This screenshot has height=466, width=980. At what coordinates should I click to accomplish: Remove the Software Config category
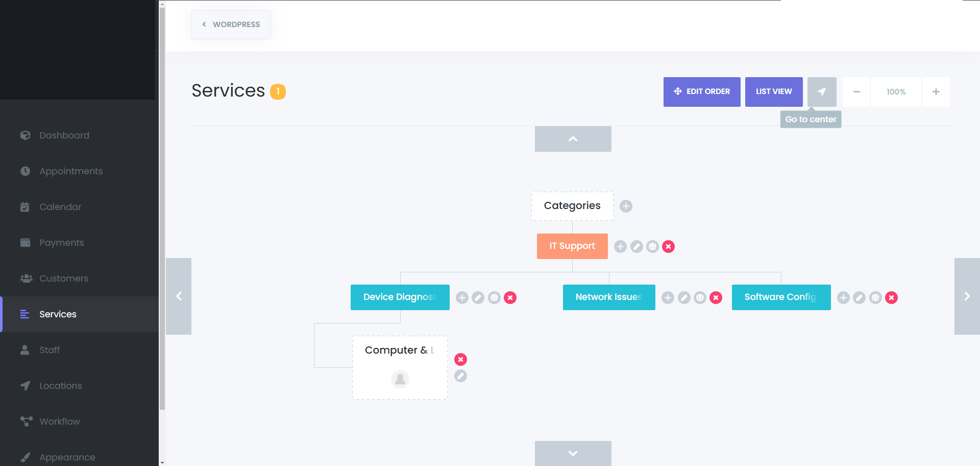(891, 298)
